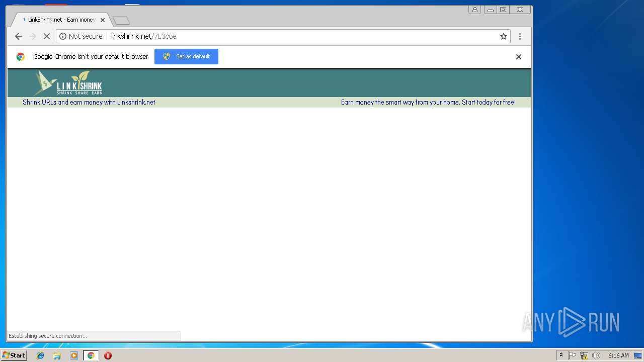Open Shrink URLs and earn money link
Screen dimensions: 644x362
click(x=89, y=102)
